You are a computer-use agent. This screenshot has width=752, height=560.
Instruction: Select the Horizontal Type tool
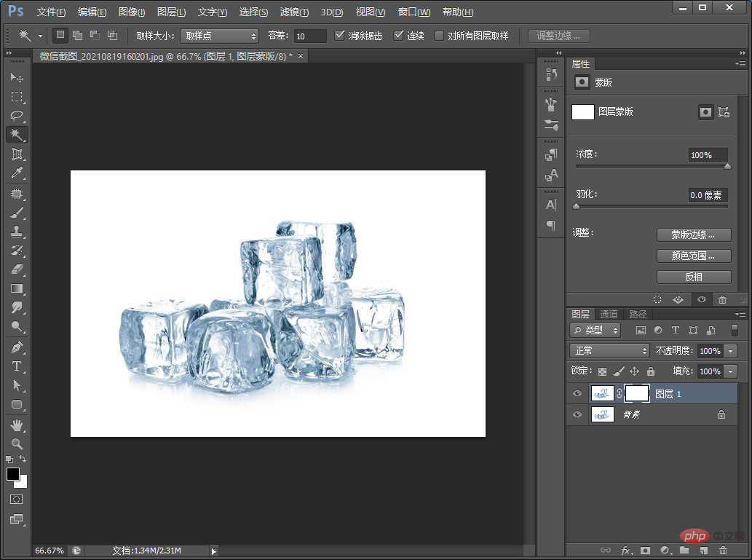click(x=17, y=366)
